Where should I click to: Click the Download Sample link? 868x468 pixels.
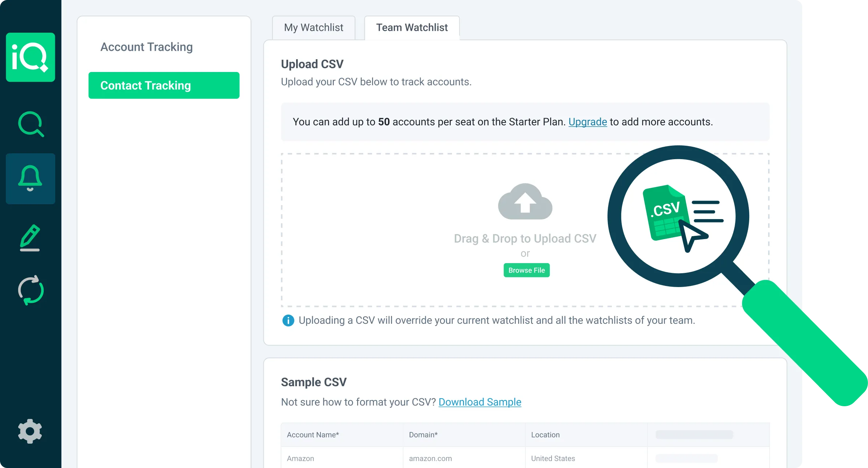click(x=480, y=402)
